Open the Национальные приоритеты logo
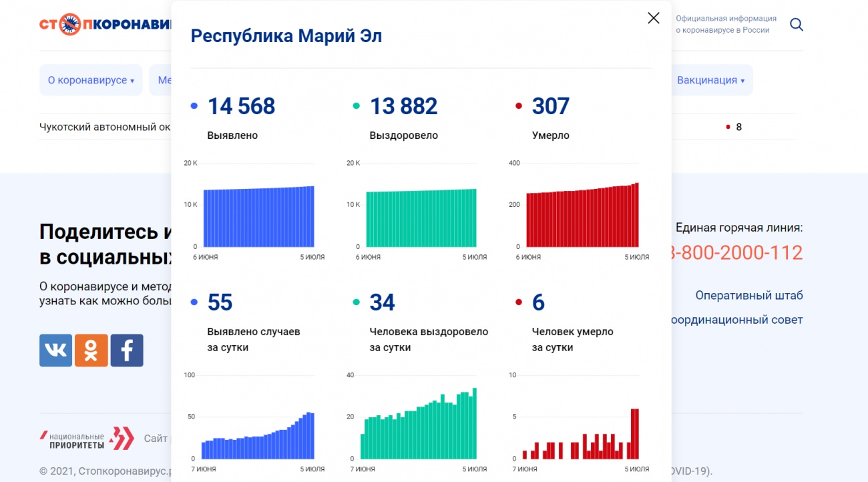The height and width of the screenshot is (482, 868). pyautogui.click(x=87, y=439)
